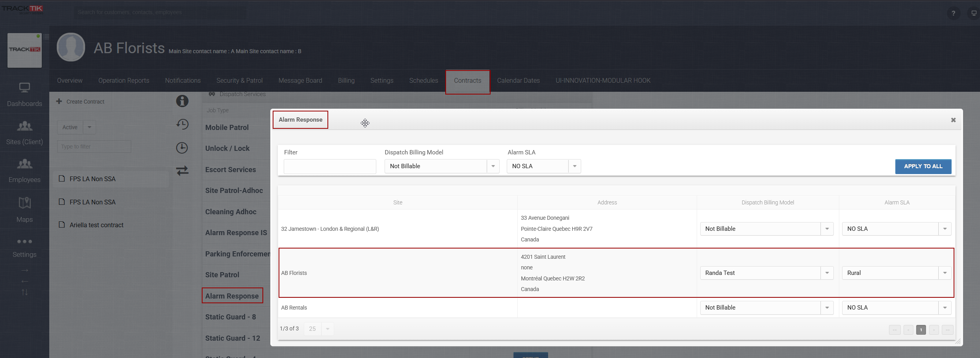Open the Calendar Dates tab

(518, 80)
